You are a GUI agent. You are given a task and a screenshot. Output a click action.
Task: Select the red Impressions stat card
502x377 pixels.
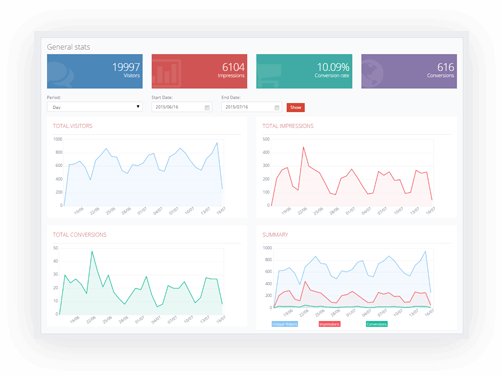[x=199, y=71]
